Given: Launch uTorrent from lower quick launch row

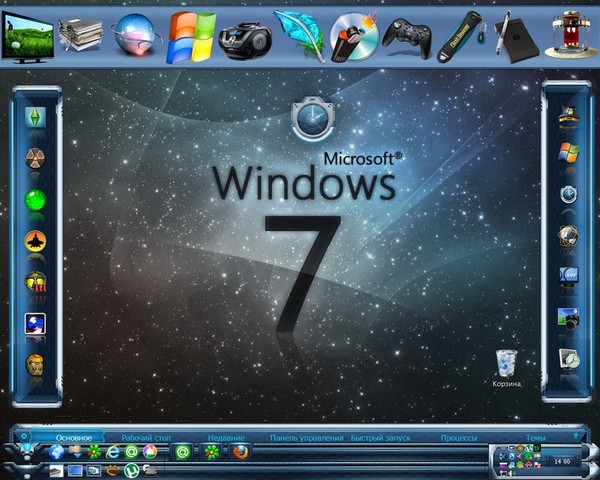Looking at the screenshot, I should [131, 470].
